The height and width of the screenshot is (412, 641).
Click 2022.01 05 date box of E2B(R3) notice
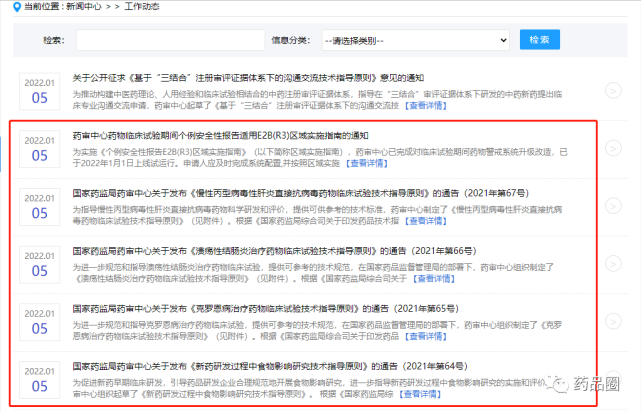[x=40, y=149]
